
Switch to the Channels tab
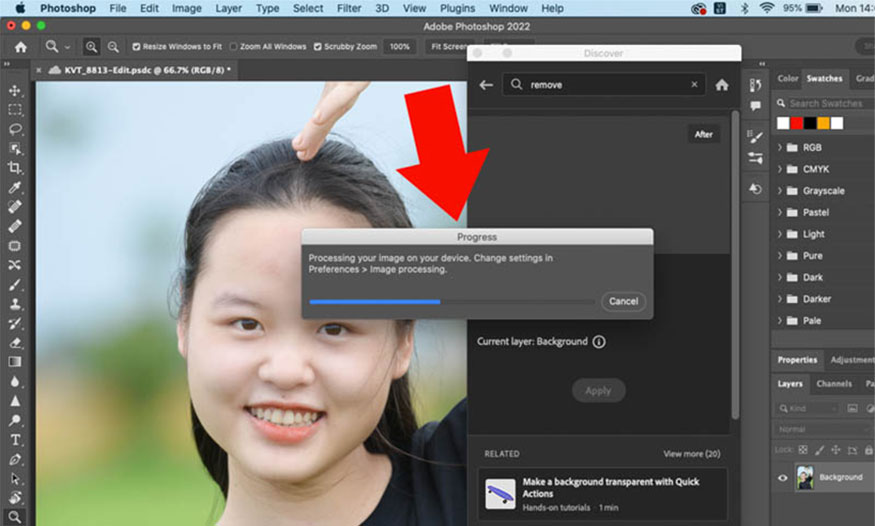[834, 384]
